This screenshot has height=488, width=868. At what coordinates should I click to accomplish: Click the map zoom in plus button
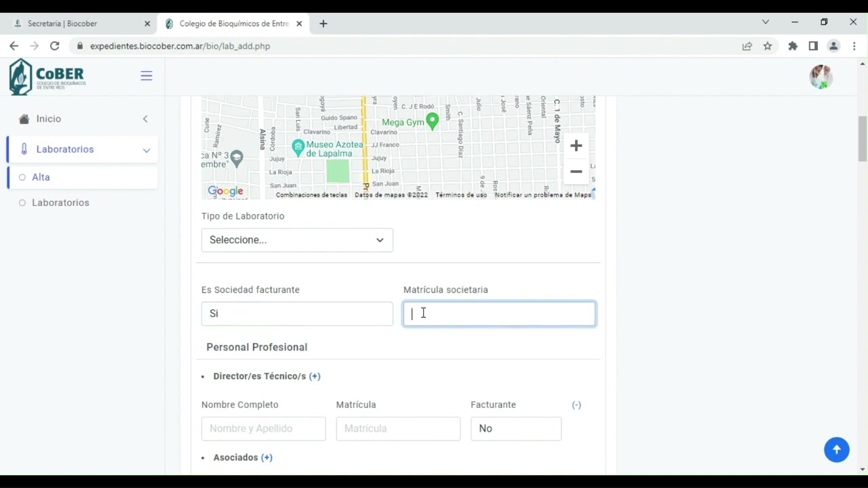click(576, 146)
